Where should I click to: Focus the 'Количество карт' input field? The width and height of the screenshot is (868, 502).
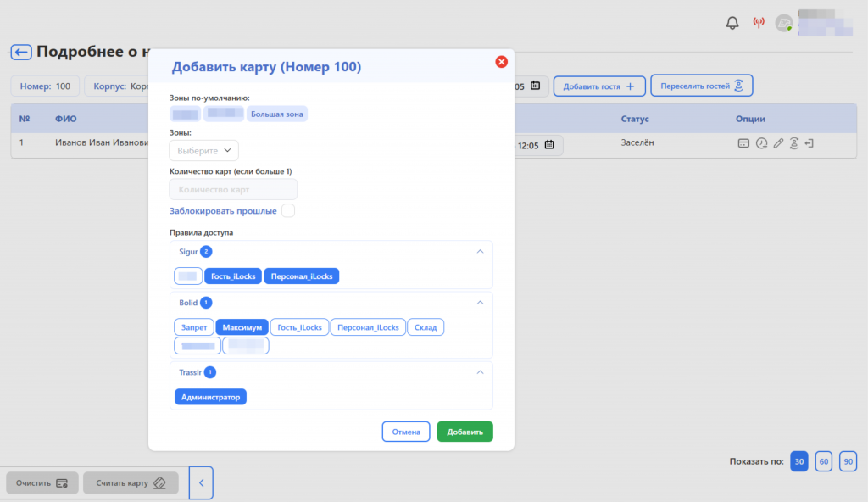[x=233, y=189]
